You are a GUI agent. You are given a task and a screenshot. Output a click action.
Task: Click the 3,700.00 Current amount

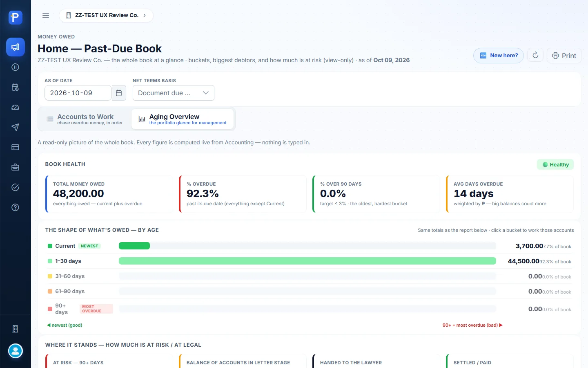[529, 246]
